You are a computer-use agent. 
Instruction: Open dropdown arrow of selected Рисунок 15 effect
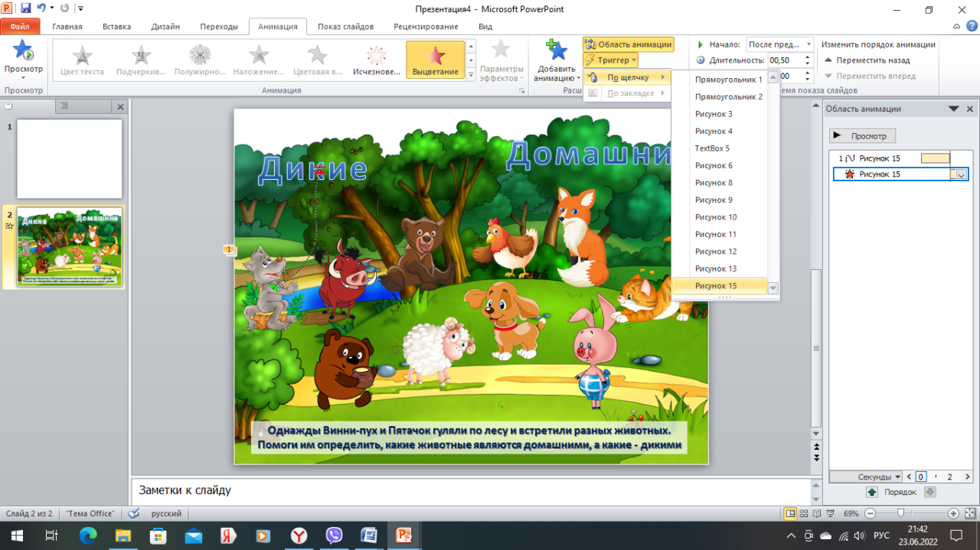click(962, 174)
